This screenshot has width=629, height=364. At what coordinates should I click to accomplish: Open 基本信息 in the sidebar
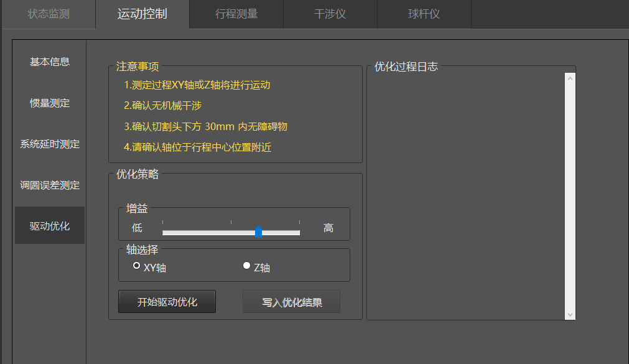[50, 62]
